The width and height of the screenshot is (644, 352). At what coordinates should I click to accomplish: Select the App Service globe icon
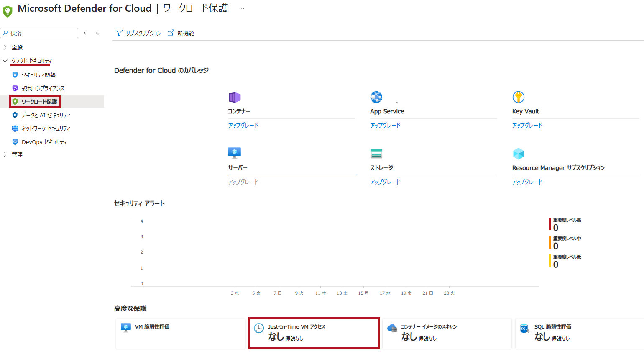(376, 97)
